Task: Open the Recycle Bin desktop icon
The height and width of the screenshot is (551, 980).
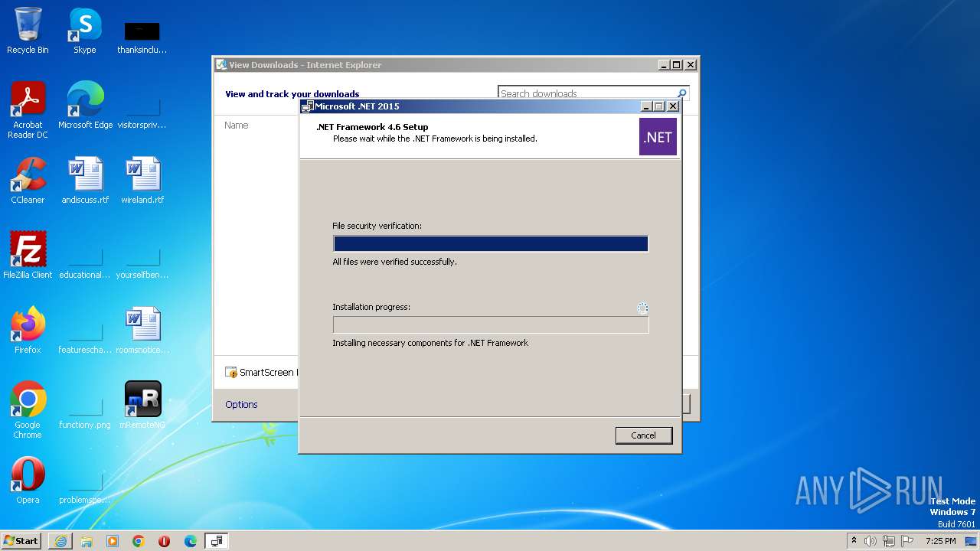Action: [28, 31]
